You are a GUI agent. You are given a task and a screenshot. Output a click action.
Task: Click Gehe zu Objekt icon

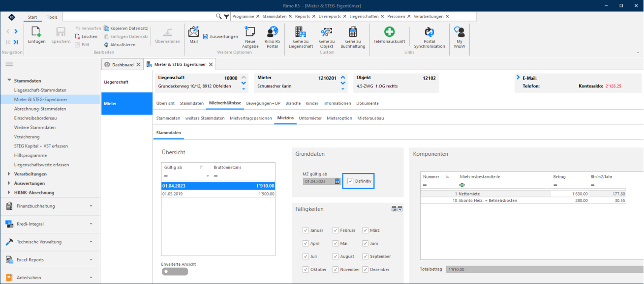point(327,32)
